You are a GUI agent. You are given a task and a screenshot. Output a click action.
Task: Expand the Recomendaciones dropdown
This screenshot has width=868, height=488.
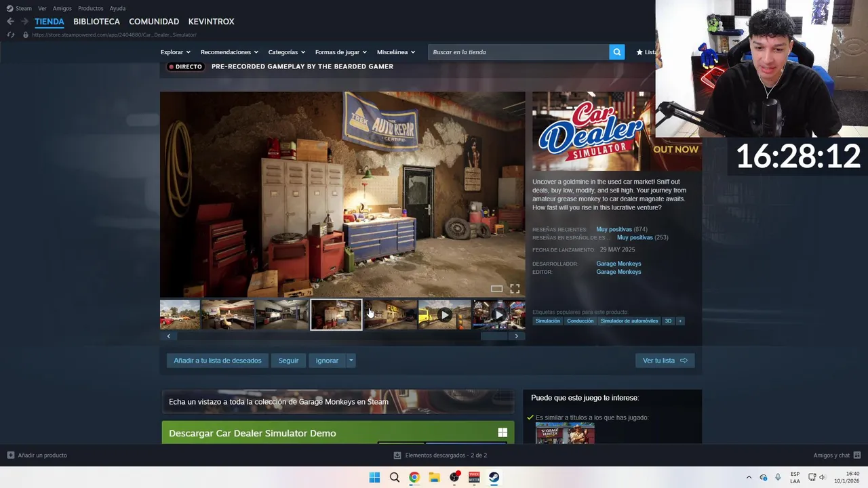pyautogui.click(x=229, y=52)
